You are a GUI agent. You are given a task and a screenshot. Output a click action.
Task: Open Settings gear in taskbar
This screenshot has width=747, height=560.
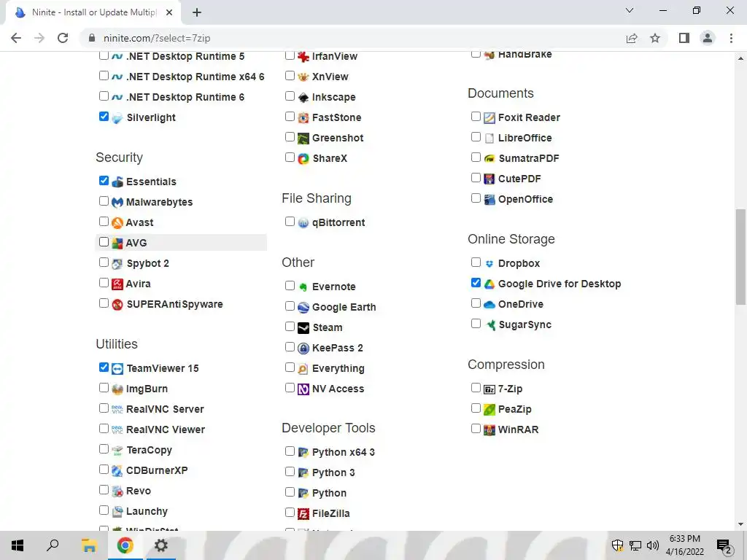[x=161, y=545]
